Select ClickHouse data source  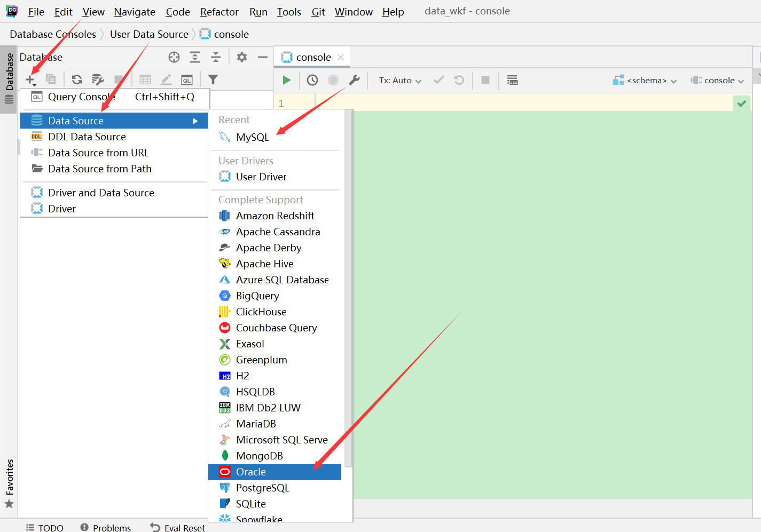274,312
